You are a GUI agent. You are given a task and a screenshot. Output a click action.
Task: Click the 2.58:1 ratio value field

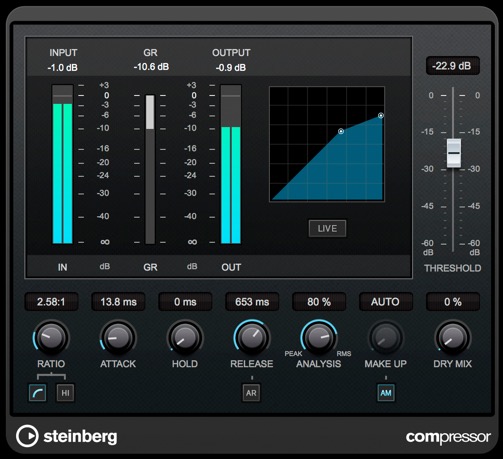(x=51, y=302)
